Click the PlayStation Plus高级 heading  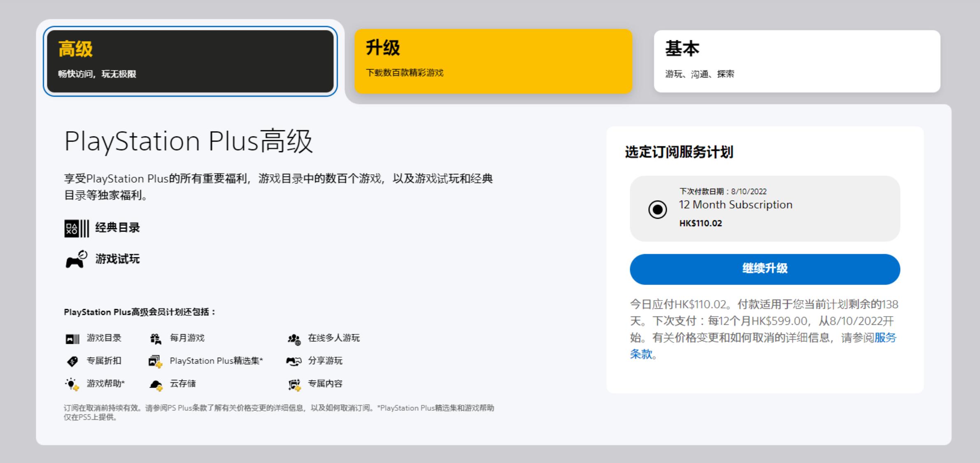pyautogui.click(x=189, y=142)
